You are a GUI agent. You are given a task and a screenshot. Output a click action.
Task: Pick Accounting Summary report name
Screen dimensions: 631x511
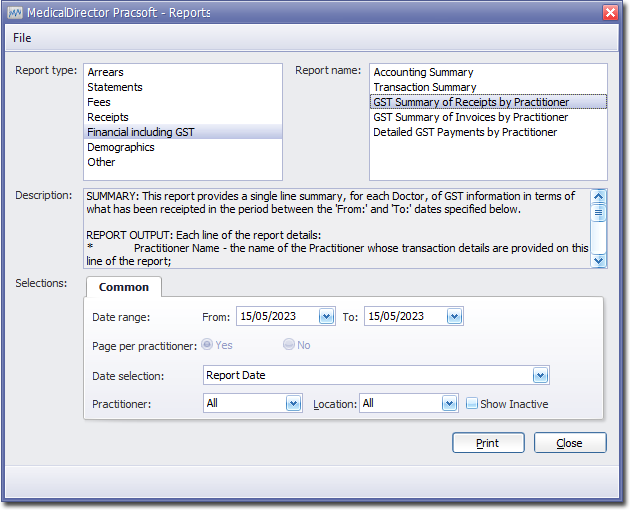[x=423, y=72]
